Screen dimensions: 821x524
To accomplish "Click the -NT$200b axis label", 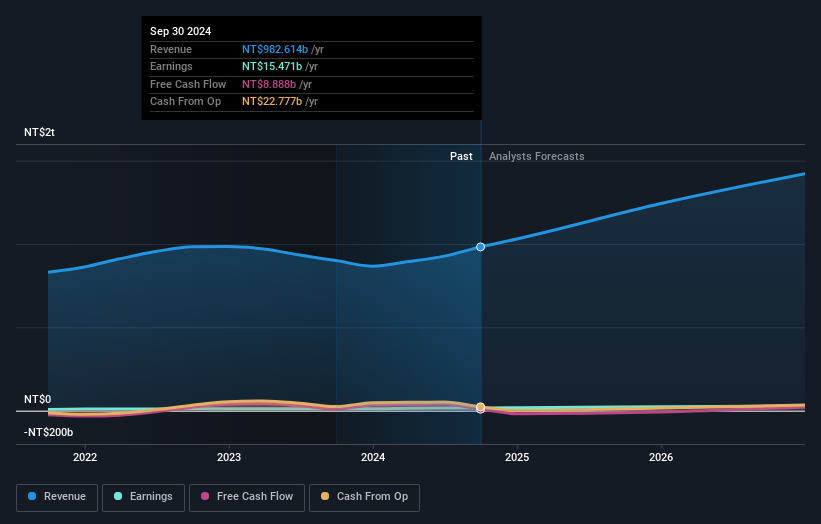I will tap(49, 432).
